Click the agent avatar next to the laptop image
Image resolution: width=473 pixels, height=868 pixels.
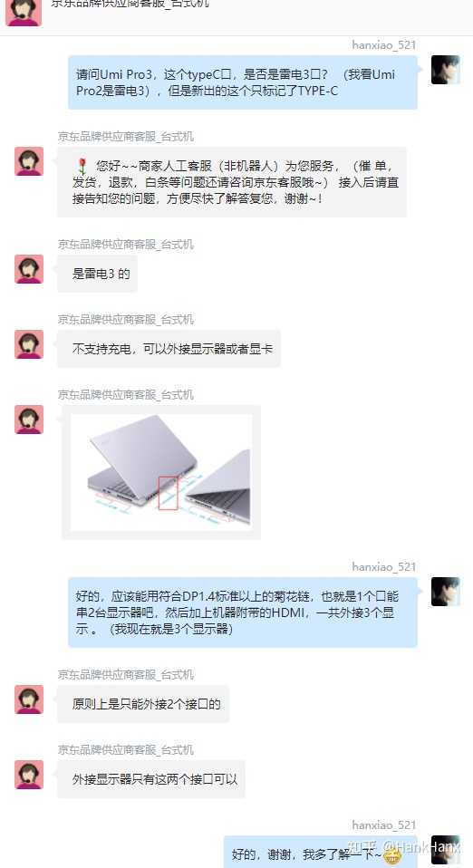[x=29, y=420]
